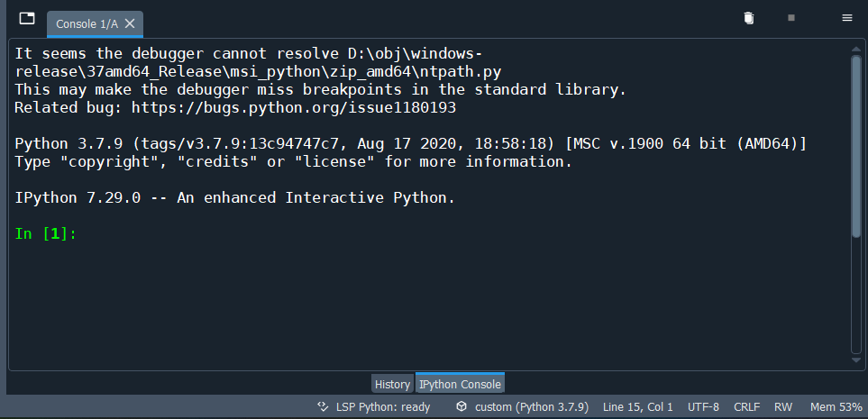This screenshot has height=419, width=868.
Task: Switch to the History tab
Action: (x=392, y=384)
